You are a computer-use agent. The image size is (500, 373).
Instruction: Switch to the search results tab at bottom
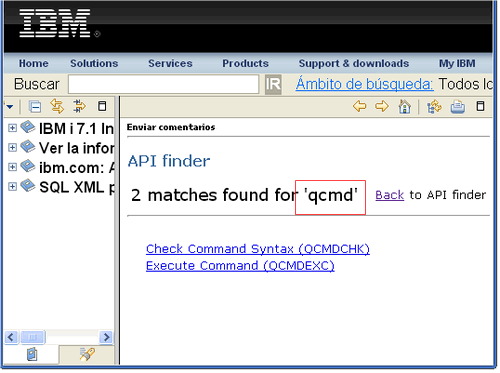[87, 354]
